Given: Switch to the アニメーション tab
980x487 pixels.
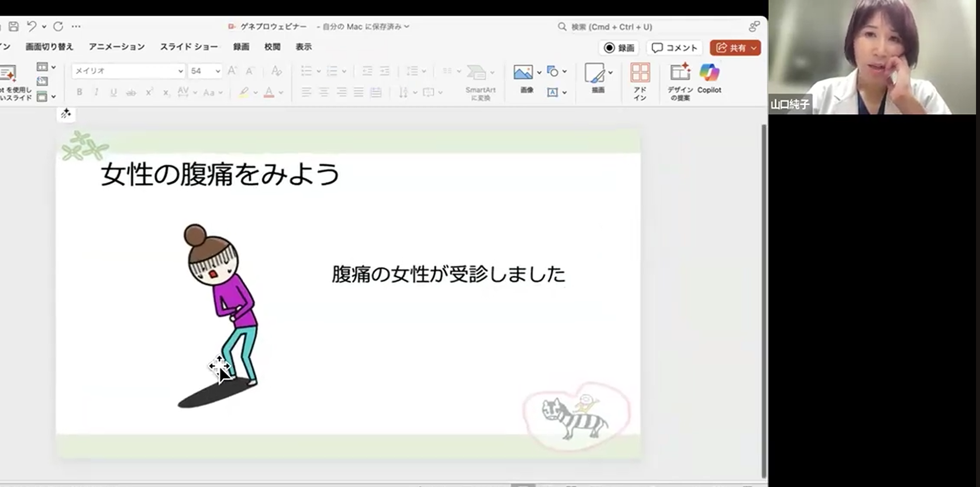Looking at the screenshot, I should (117, 47).
